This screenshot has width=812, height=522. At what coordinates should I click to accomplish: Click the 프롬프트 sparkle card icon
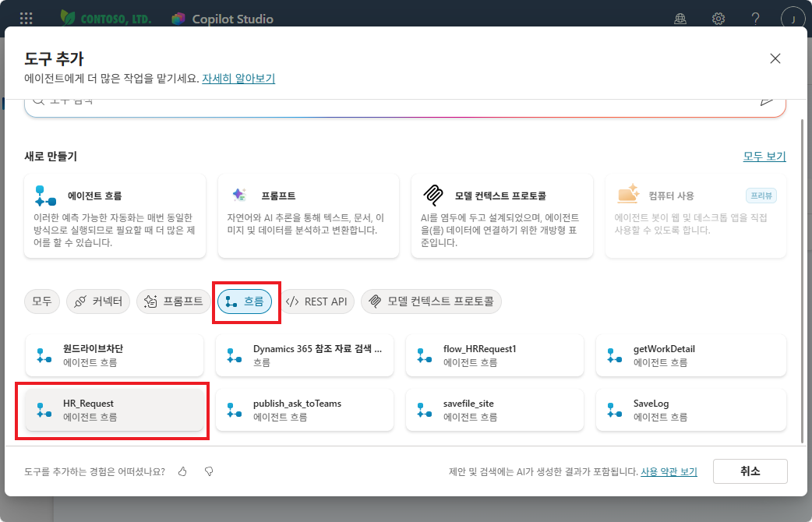click(239, 195)
